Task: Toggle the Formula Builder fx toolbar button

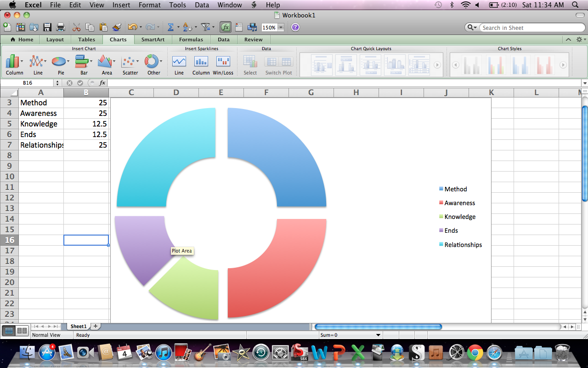Action: click(225, 27)
